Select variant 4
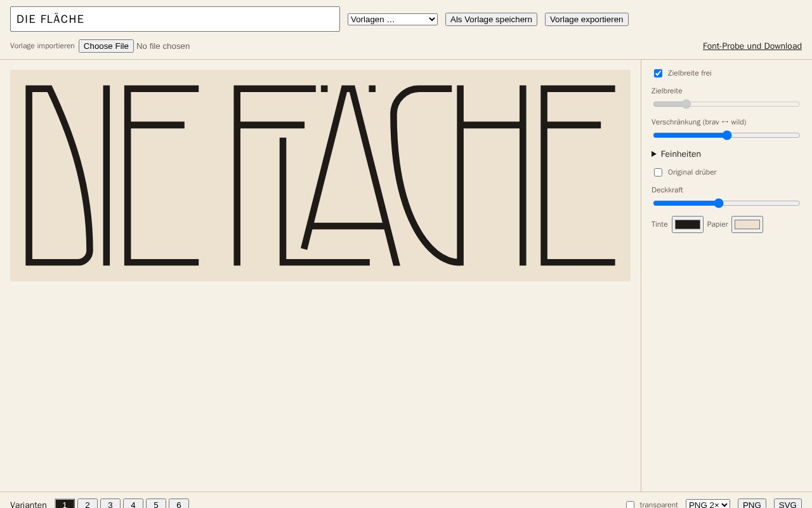 [133, 504]
